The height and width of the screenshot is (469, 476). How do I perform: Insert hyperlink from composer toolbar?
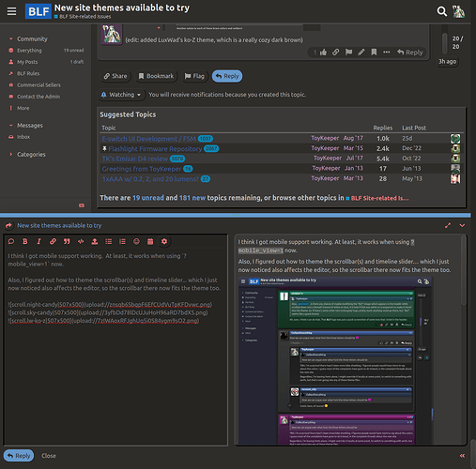point(53,241)
